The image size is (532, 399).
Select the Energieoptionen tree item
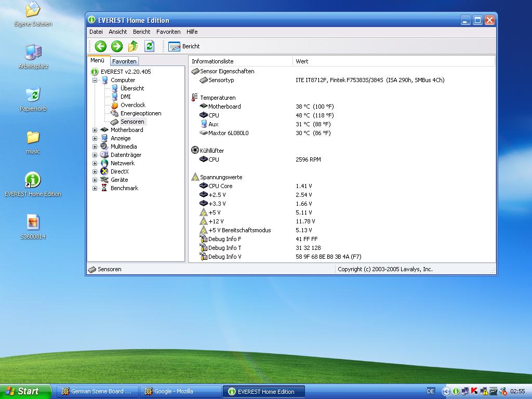141,113
